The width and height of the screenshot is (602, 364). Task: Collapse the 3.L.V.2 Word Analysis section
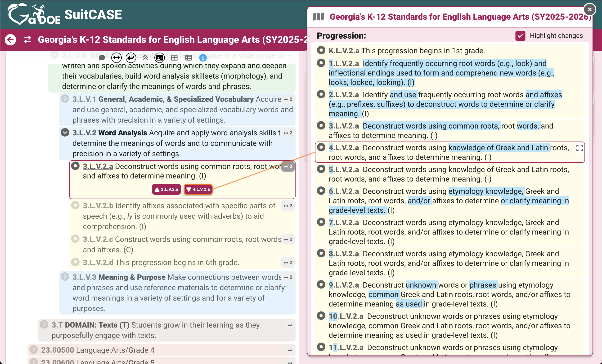65,133
